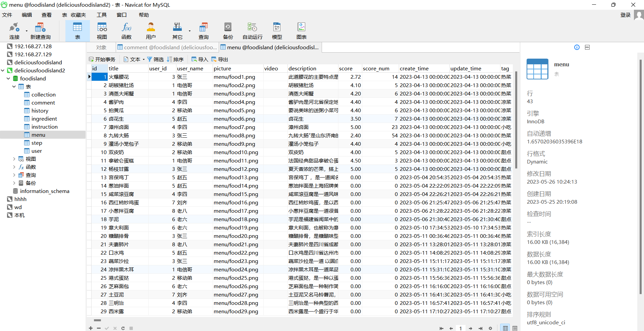
Task: Switch to grid view at bottom right
Action: [505, 328]
